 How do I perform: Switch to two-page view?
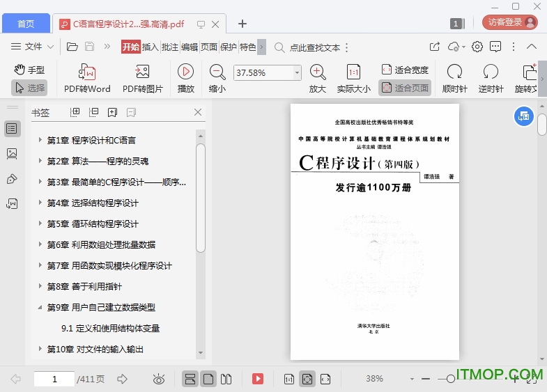(x=226, y=379)
